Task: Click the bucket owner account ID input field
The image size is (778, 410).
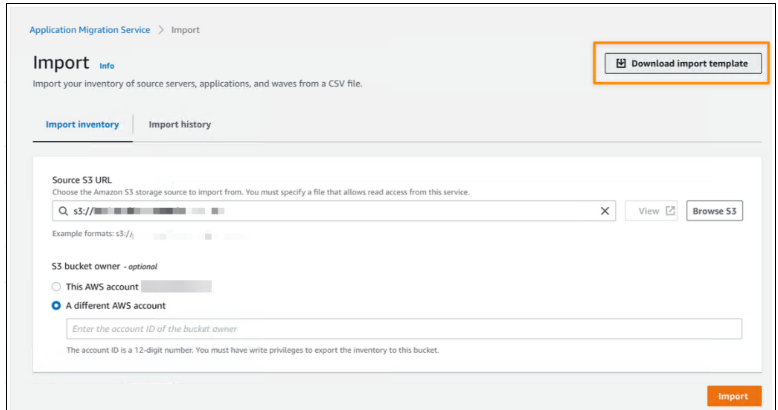Action: (x=403, y=329)
